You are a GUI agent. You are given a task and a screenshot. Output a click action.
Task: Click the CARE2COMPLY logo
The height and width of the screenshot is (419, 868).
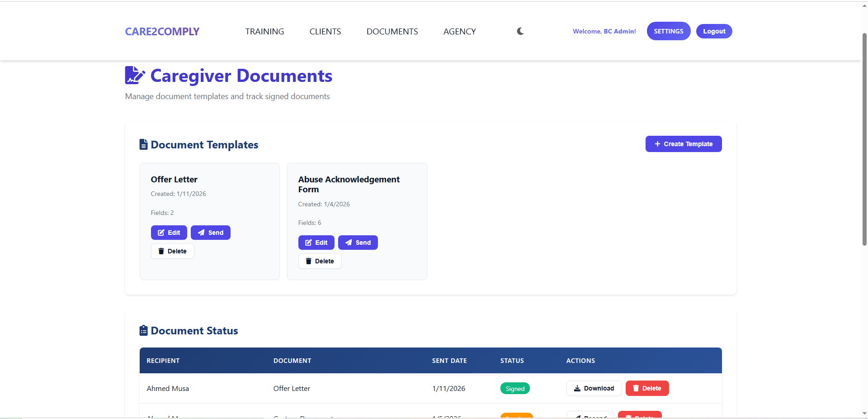point(162,31)
